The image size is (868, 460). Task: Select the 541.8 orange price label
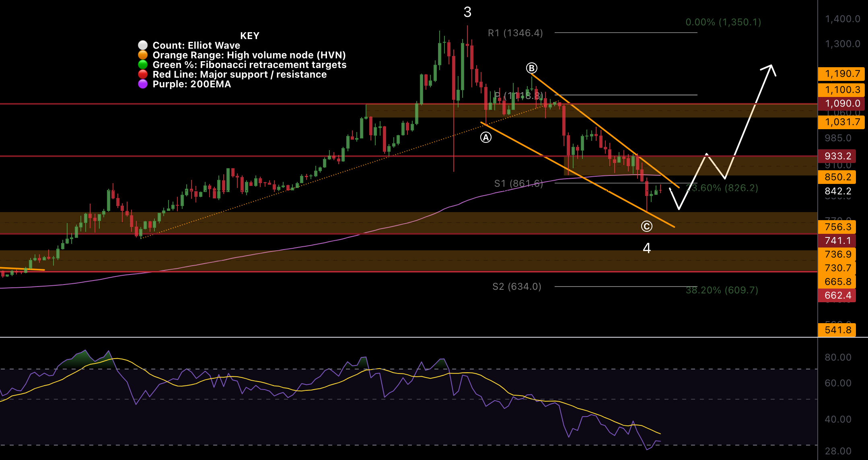pyautogui.click(x=837, y=330)
